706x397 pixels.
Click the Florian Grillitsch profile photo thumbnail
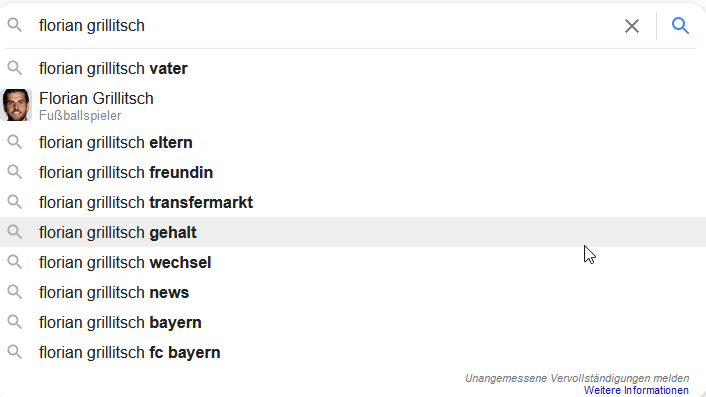pos(16,105)
